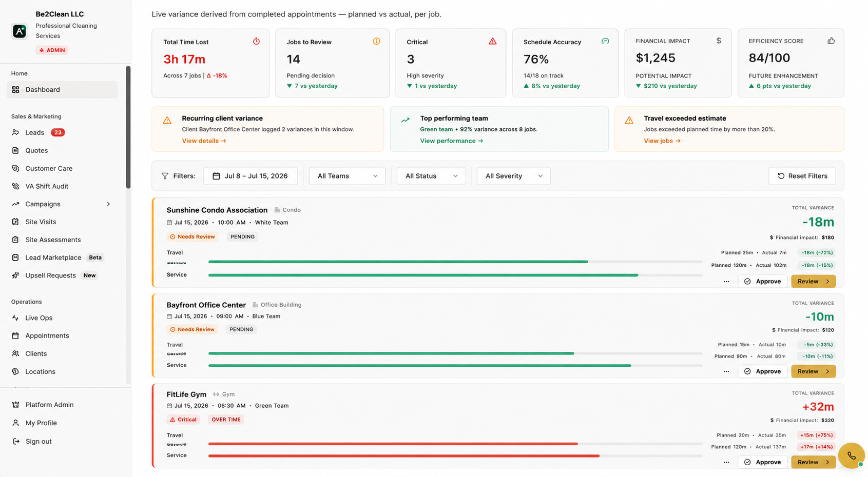Open more options for Sunshine Condo Association
The width and height of the screenshot is (868, 477).
[x=726, y=282]
